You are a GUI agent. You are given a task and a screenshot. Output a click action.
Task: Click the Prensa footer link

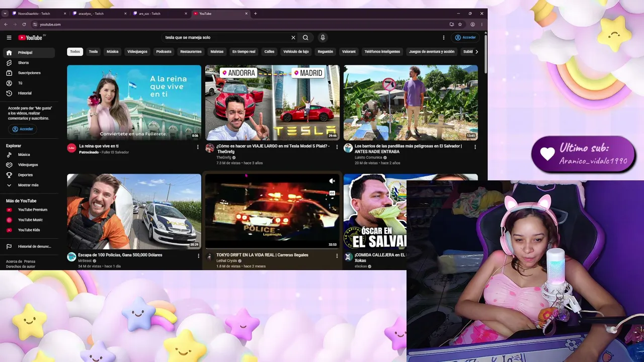(30, 261)
